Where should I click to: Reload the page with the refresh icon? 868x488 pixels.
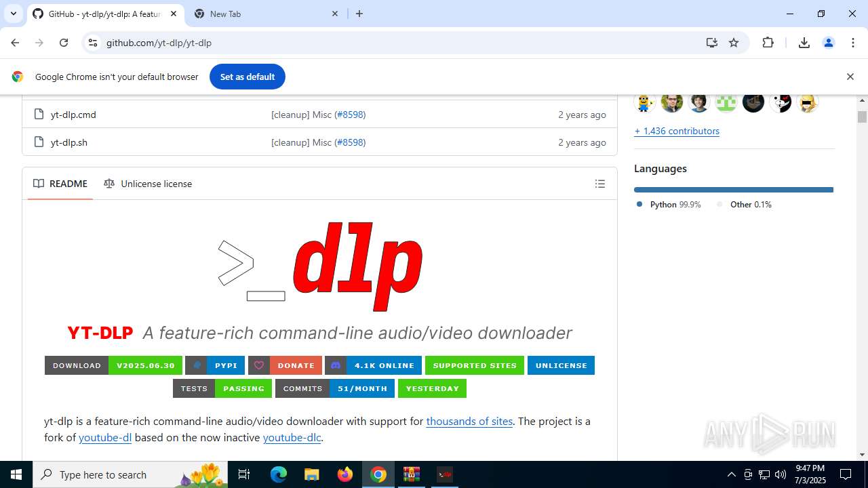(64, 43)
